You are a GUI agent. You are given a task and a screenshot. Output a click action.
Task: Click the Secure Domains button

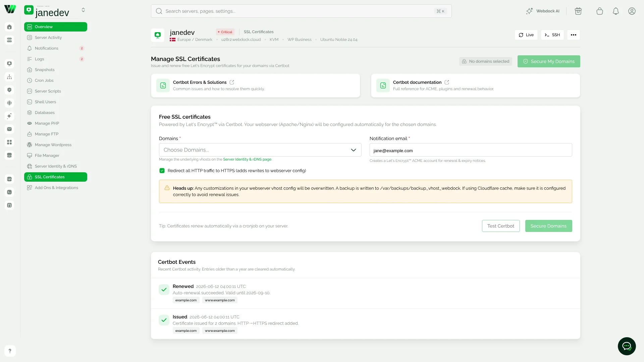pyautogui.click(x=548, y=226)
